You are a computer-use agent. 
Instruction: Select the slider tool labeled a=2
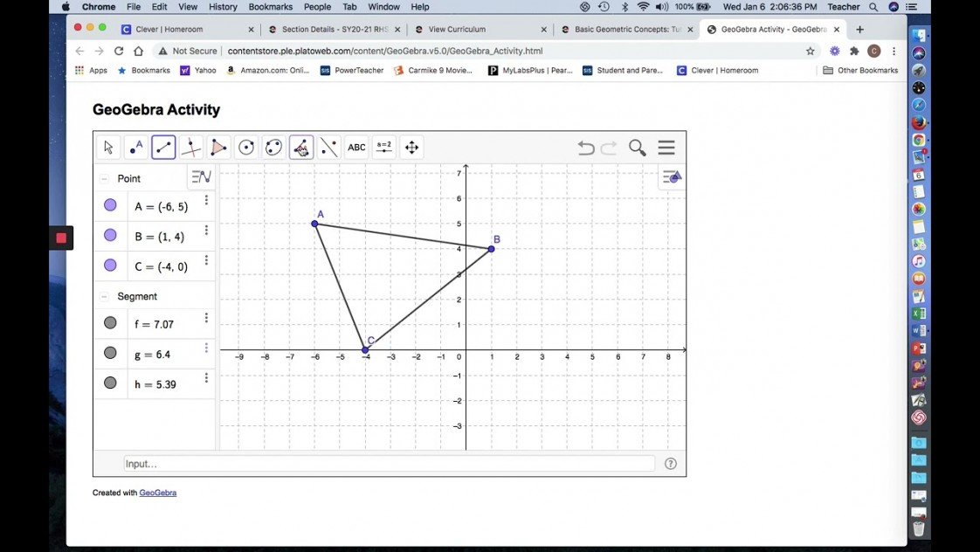[384, 148]
